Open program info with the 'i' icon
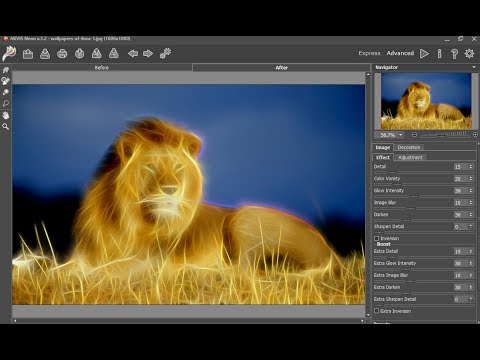480x360 pixels. (439, 53)
